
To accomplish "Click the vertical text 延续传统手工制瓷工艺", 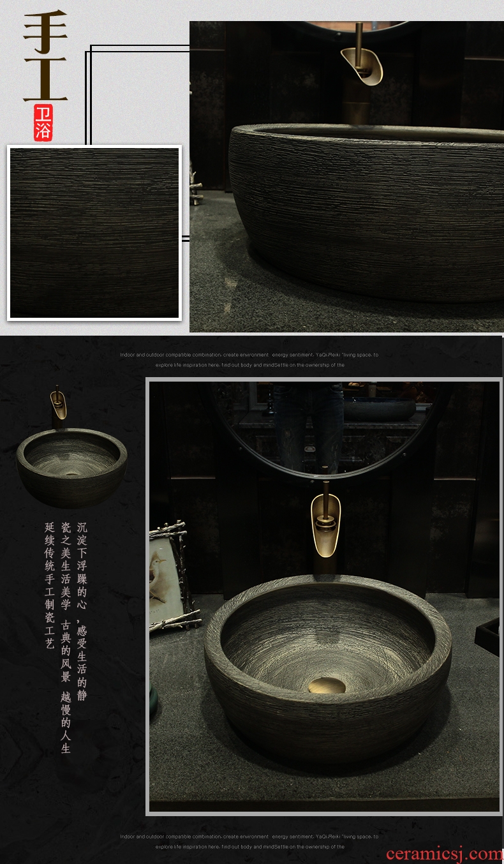I will pos(49,586).
